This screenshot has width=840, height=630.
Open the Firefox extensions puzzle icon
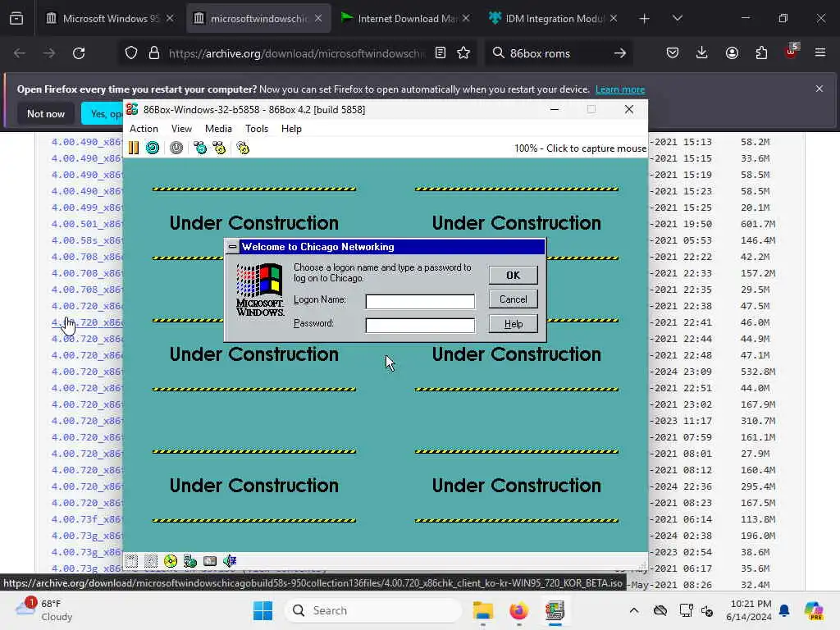tap(761, 53)
